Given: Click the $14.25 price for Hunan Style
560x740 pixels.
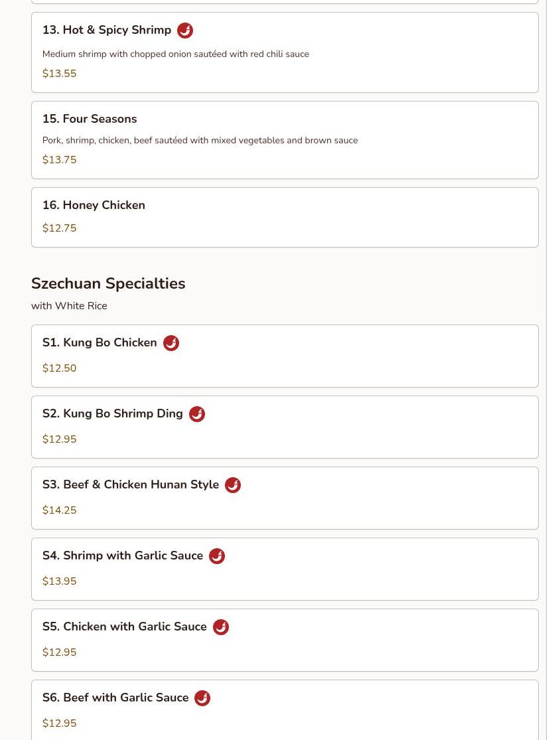Looking at the screenshot, I should click(60, 510).
